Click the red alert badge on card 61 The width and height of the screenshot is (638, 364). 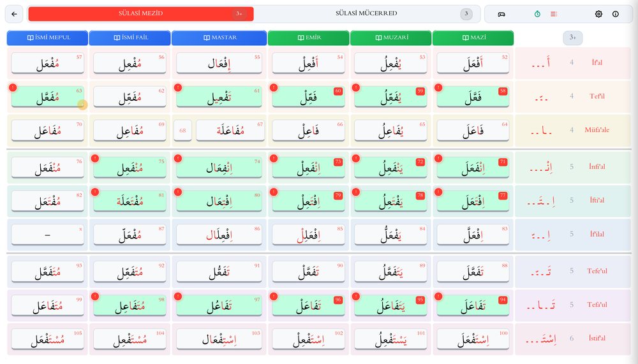[178, 87]
